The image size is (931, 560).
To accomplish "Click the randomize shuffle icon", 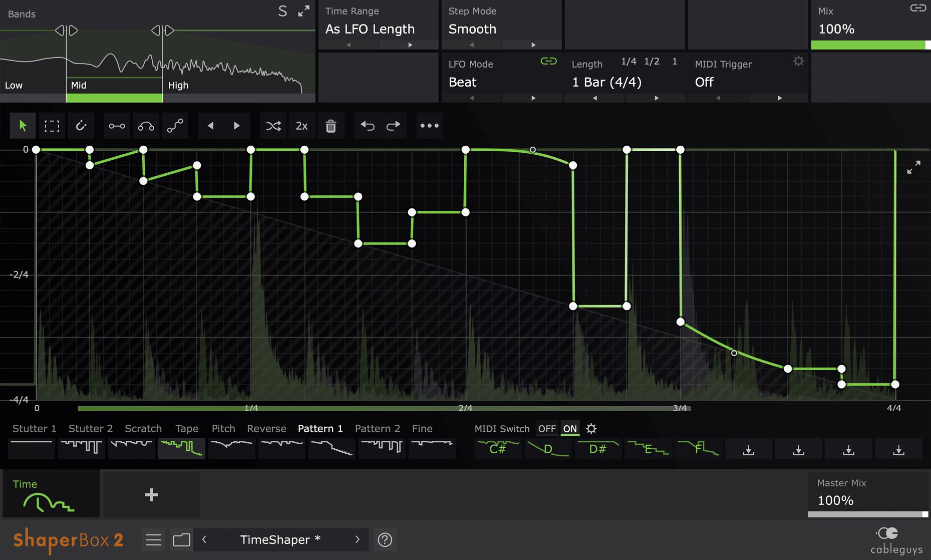I will (273, 126).
